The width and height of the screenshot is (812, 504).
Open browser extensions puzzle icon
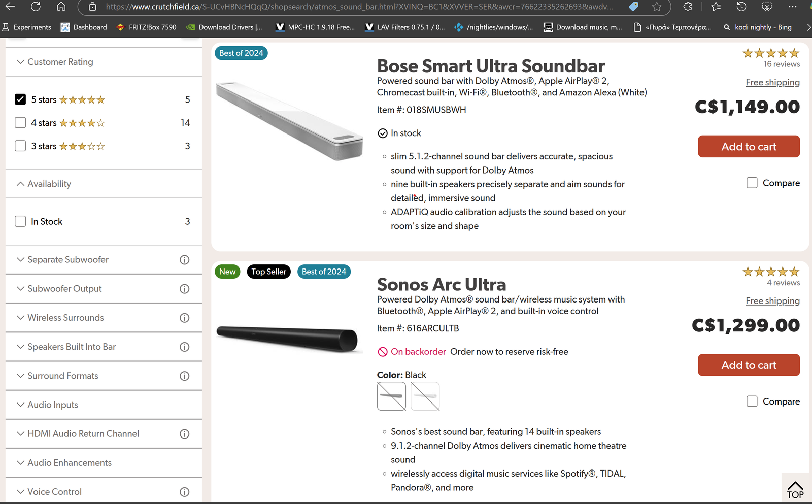[688, 7]
